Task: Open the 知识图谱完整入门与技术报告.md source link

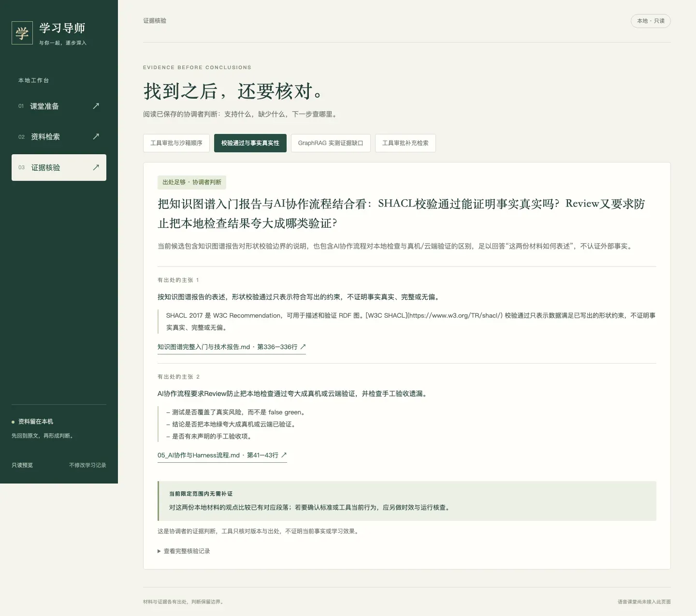Action: 232,347
